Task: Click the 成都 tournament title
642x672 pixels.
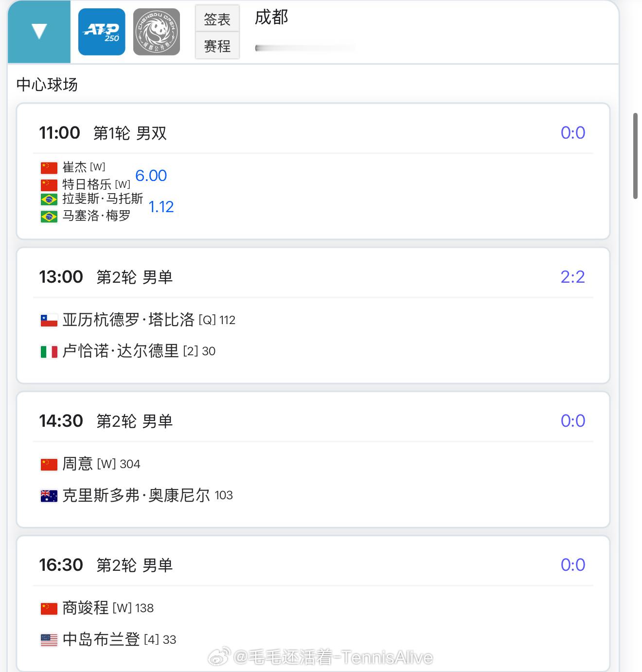Action: [271, 18]
